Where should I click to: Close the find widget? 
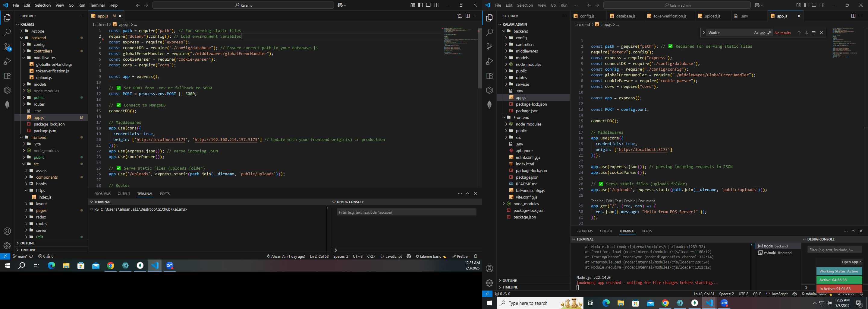click(821, 33)
